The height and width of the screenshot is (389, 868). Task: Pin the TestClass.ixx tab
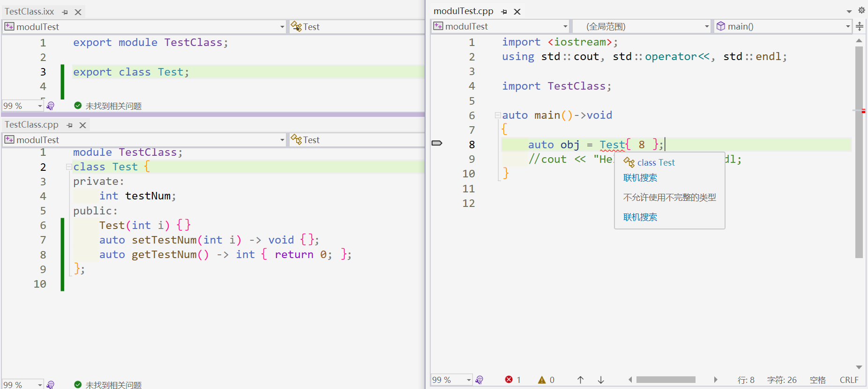pyautogui.click(x=65, y=12)
